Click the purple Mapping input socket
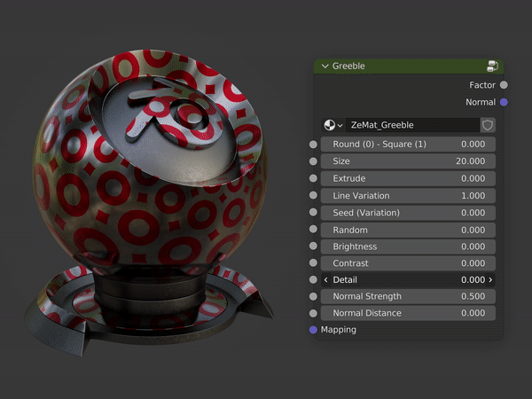Viewport: 532px width, 399px height. coord(313,330)
